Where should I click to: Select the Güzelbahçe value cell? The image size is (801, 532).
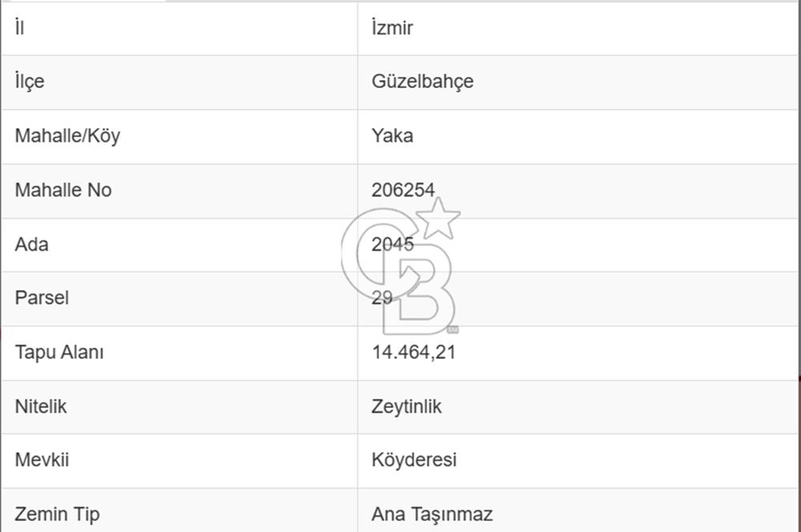(422, 82)
